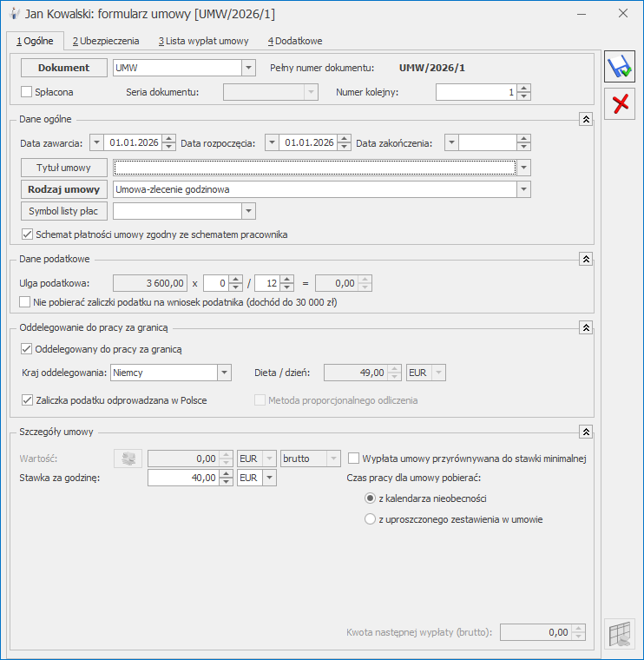The image size is (644, 660).
Task: Uncheck Oddelegowany do pracy za granicą
Action: point(27,349)
